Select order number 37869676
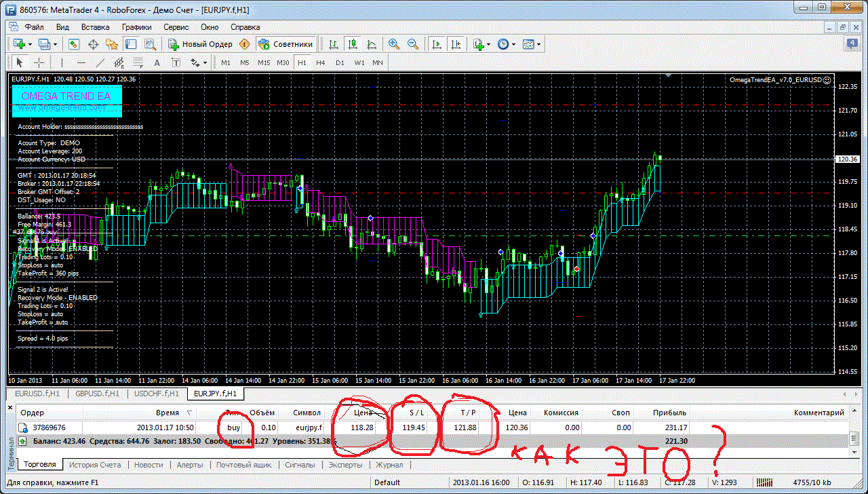The height and width of the screenshot is (494, 868). [49, 428]
